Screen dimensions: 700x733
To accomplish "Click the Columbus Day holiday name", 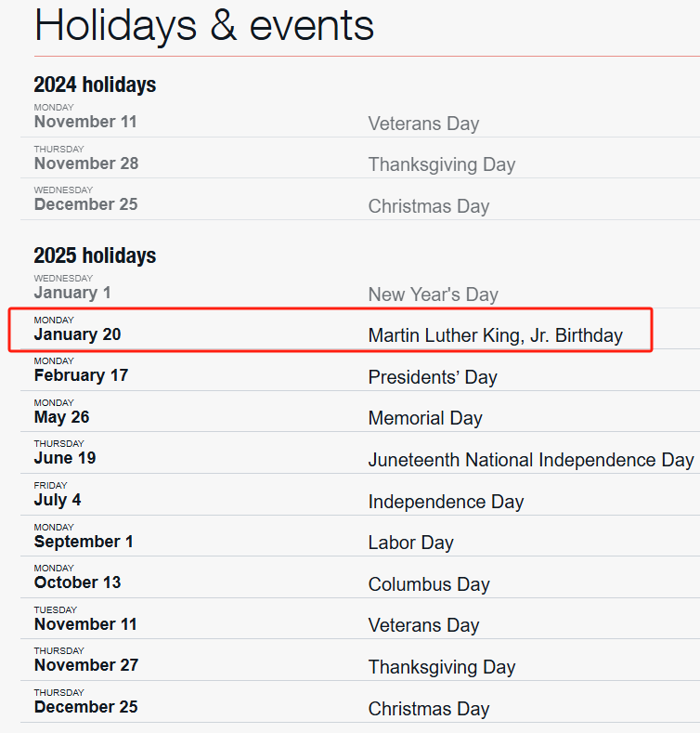I will [428, 584].
